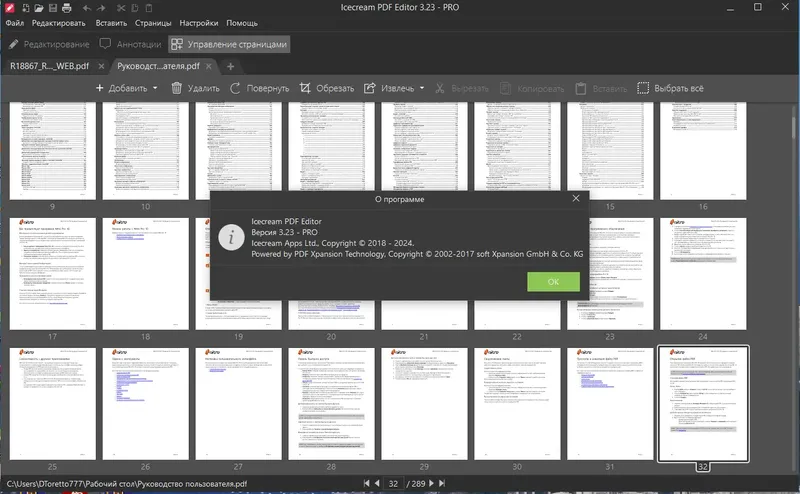The image size is (800, 494).
Task: Select page 9 thumbnail
Action: (x=53, y=151)
